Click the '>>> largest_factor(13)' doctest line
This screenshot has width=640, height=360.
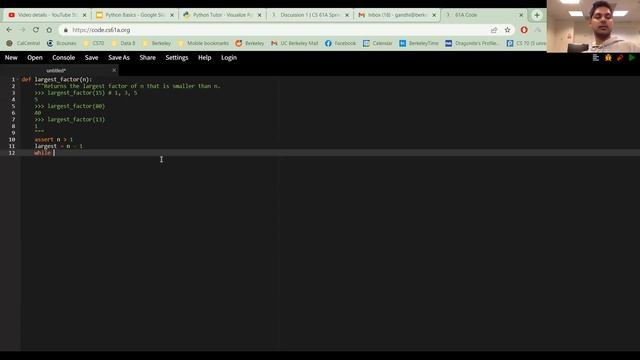[x=70, y=120]
